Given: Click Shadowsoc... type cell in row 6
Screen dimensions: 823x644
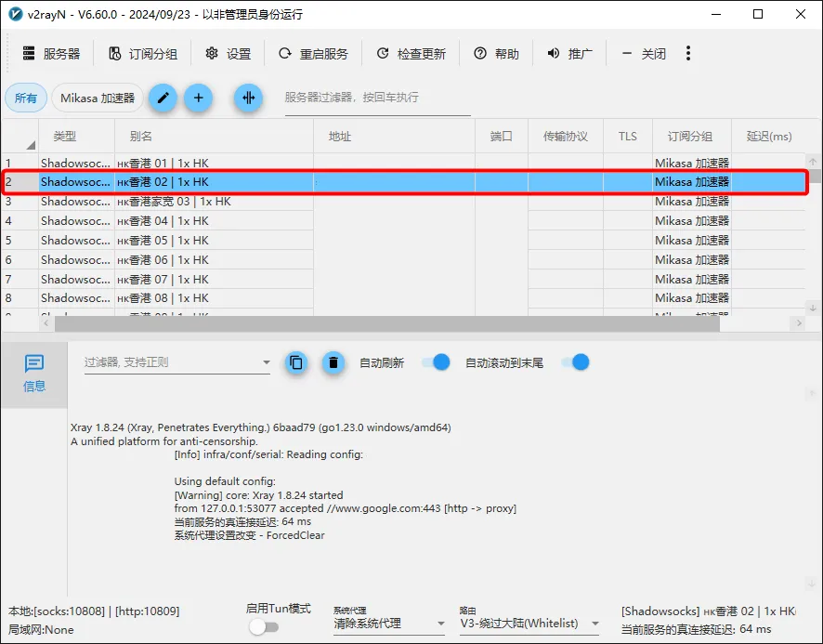Looking at the screenshot, I should coord(76,259).
